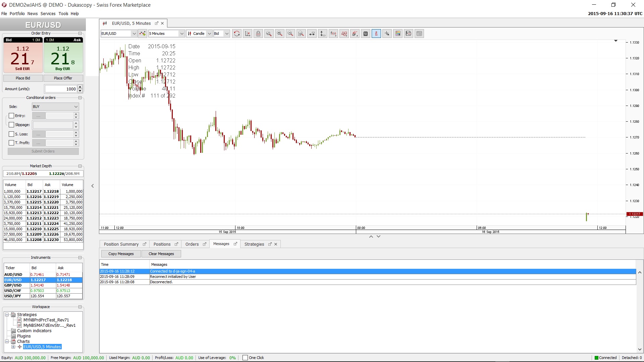Switch to the Positions tab
This screenshot has height=362, width=644.
[x=162, y=244]
